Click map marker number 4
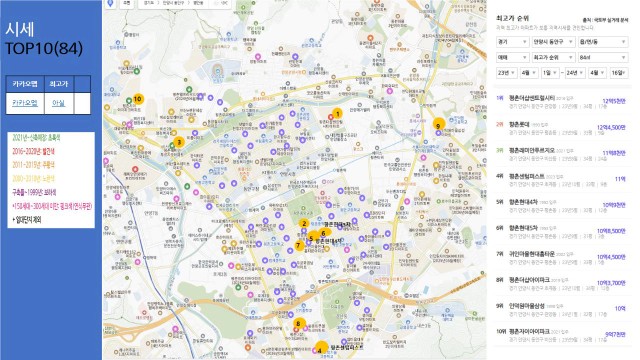This screenshot has width=640, height=360. pyautogui.click(x=321, y=349)
